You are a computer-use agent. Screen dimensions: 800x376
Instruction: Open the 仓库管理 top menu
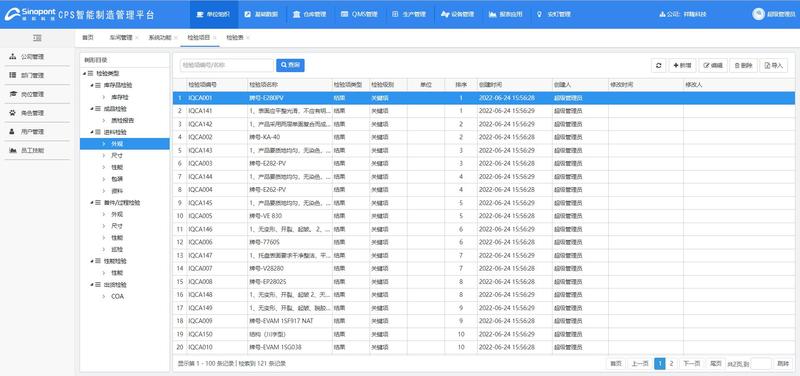pyautogui.click(x=309, y=14)
